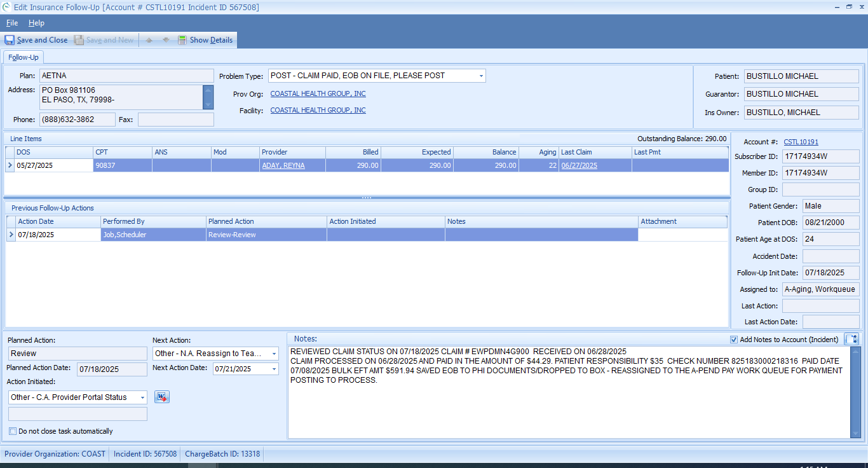Open the File menu
Viewport: 868px width, 468px height.
[12, 23]
